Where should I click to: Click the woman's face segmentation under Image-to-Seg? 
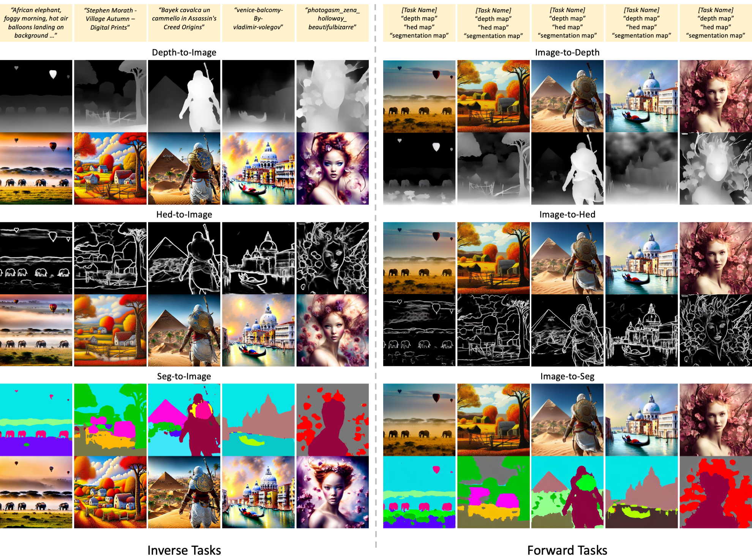[716, 492]
